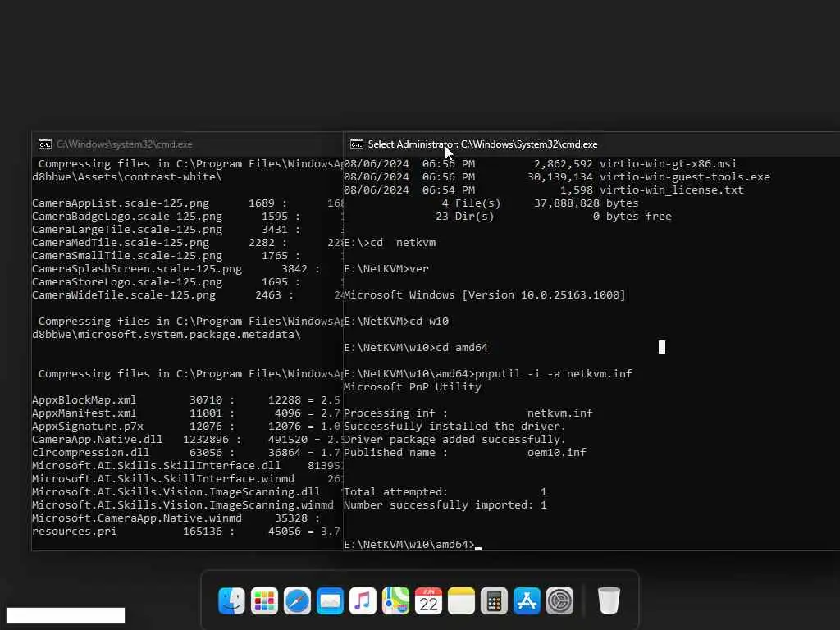Click the cd w10 command line

tap(396, 322)
